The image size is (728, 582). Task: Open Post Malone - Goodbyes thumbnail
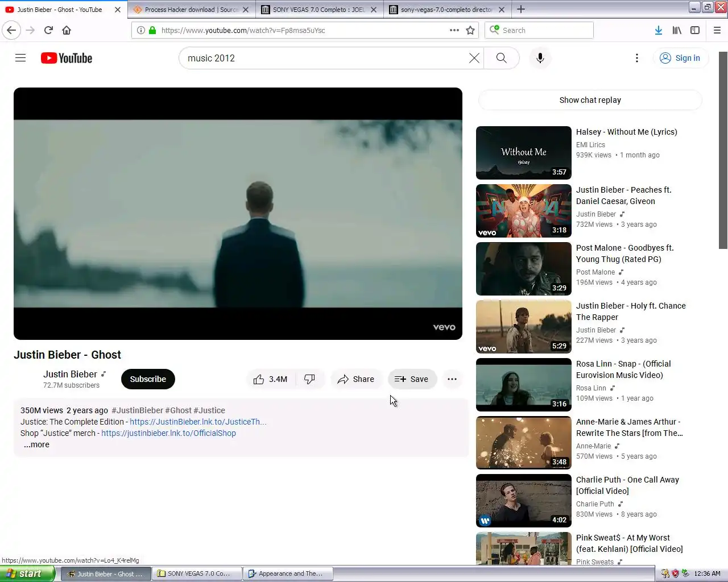[x=524, y=269]
